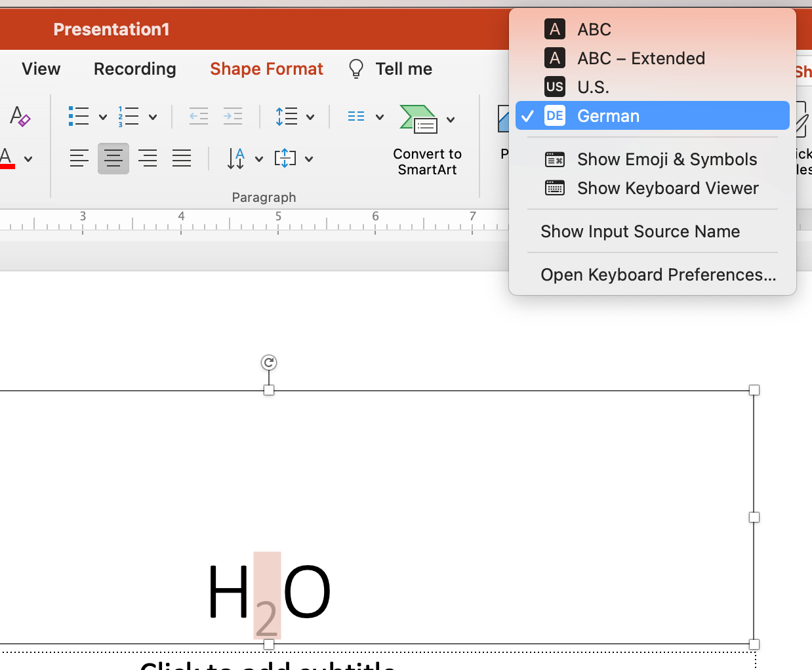Image resolution: width=812 pixels, height=670 pixels.
Task: Click the subtitle placeholder text
Action: [x=268, y=665]
